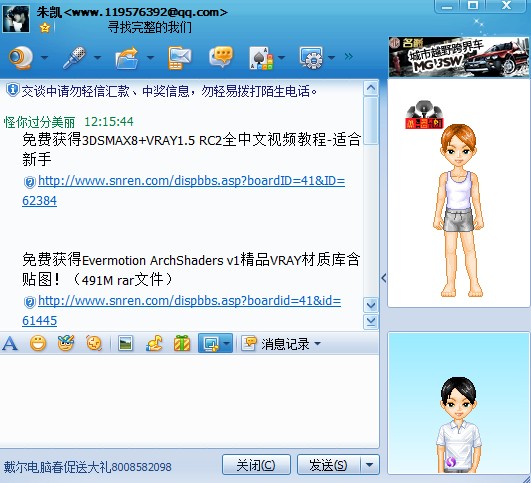
Task: Click 关闭(C) button
Action: tap(256, 465)
